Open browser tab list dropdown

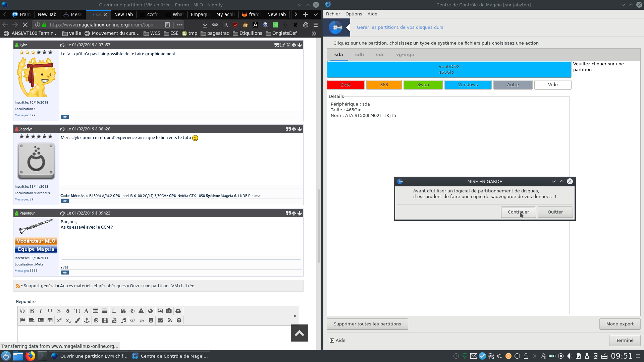(316, 14)
